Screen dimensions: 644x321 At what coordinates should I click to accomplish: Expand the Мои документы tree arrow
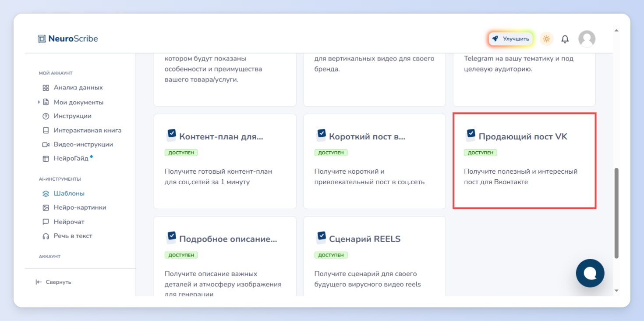tap(39, 102)
